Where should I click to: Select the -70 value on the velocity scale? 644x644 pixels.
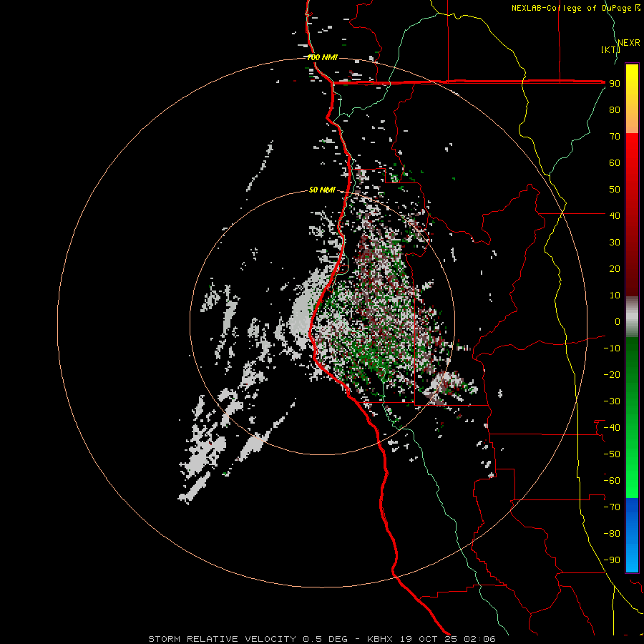(x=612, y=507)
